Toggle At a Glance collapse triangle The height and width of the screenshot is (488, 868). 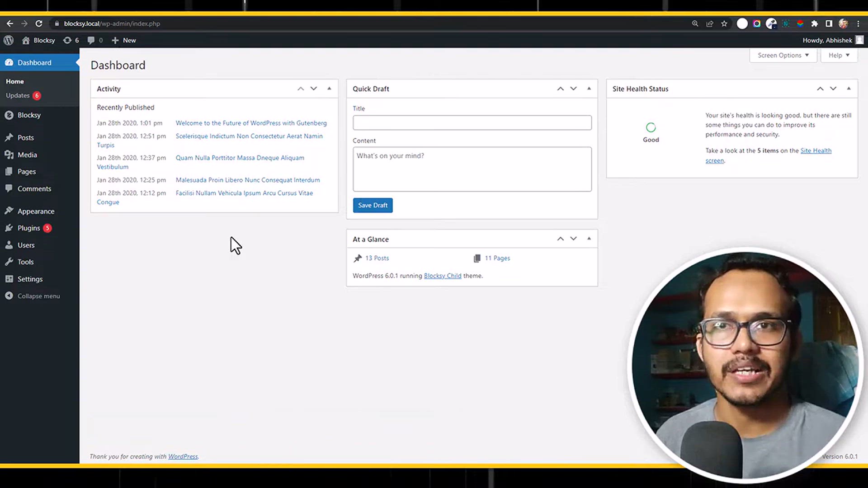(x=589, y=239)
